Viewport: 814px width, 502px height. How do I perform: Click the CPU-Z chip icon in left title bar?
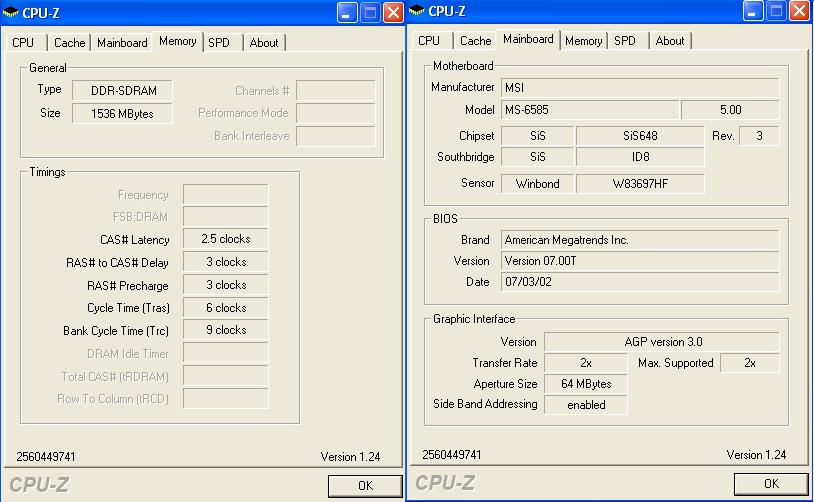pos(10,12)
